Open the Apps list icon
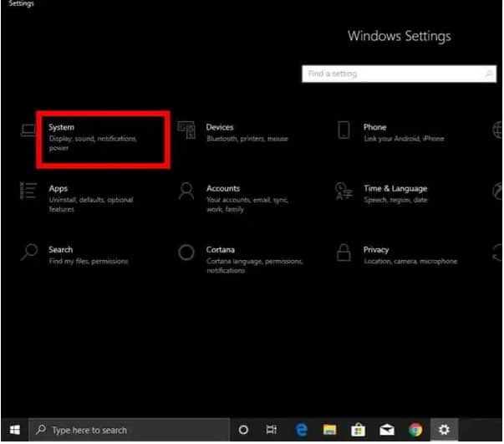Image resolution: width=504 pixels, height=444 pixels. [28, 191]
